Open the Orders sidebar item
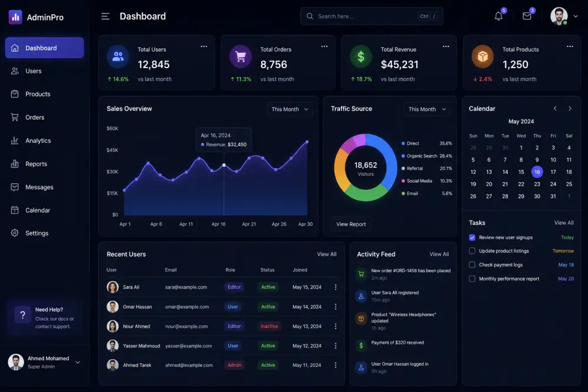This screenshot has width=588, height=392. point(45,118)
